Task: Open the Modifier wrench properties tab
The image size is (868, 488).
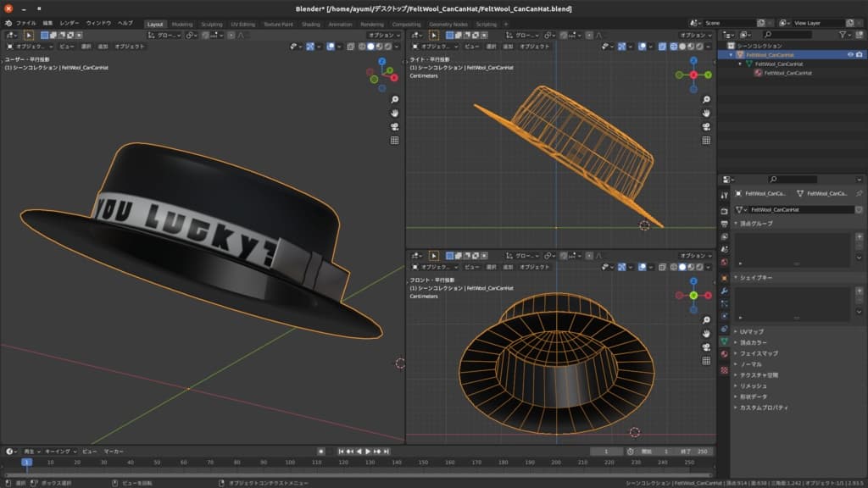Action: click(x=724, y=291)
